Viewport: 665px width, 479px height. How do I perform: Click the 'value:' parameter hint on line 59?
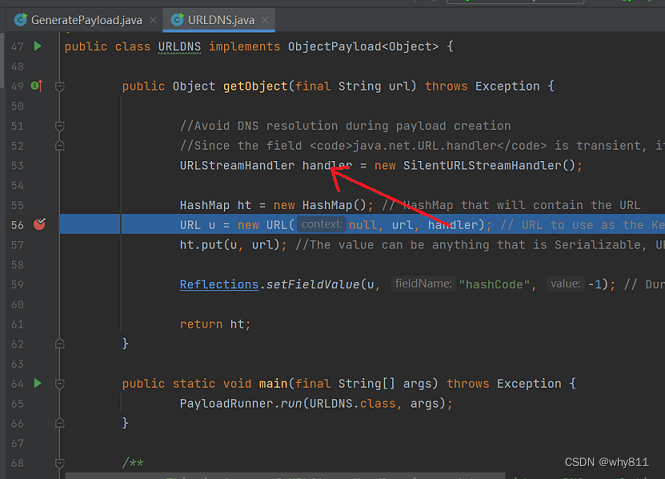565,283
